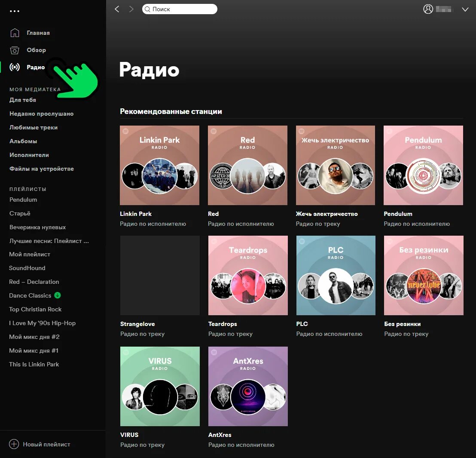Click the Home icon beside Главная
The image size is (476, 458).
tap(15, 33)
